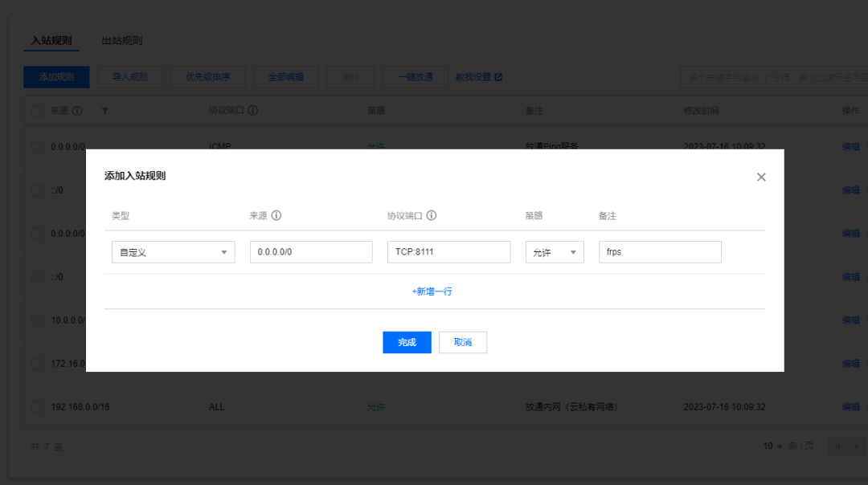The width and height of the screenshot is (868, 485).
Task: Select the 入站规则 tab
Action: coord(51,40)
